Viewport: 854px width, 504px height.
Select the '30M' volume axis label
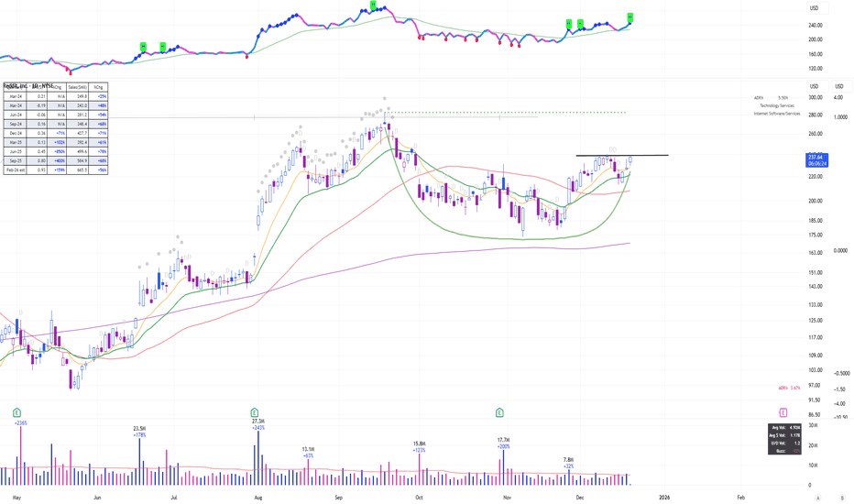pos(813,425)
